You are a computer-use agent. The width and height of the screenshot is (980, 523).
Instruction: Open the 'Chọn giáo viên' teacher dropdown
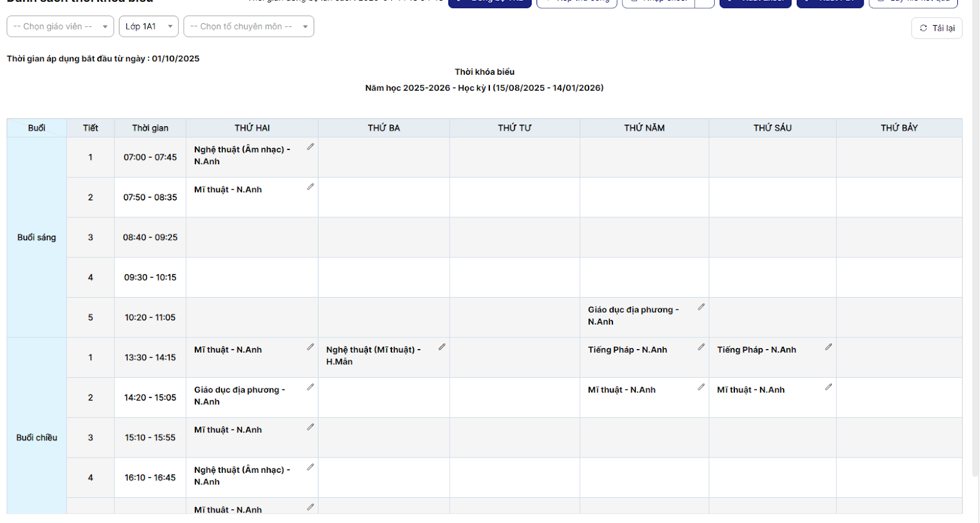[60, 26]
